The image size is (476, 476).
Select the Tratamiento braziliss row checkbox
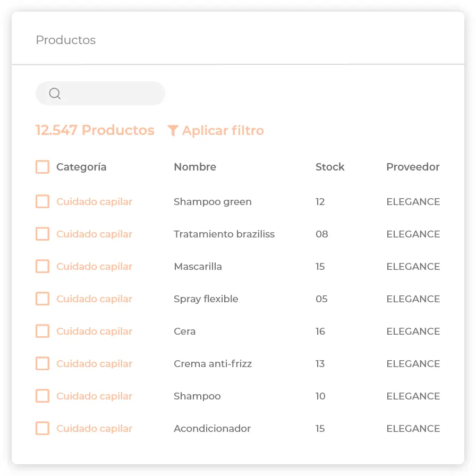[x=42, y=234]
